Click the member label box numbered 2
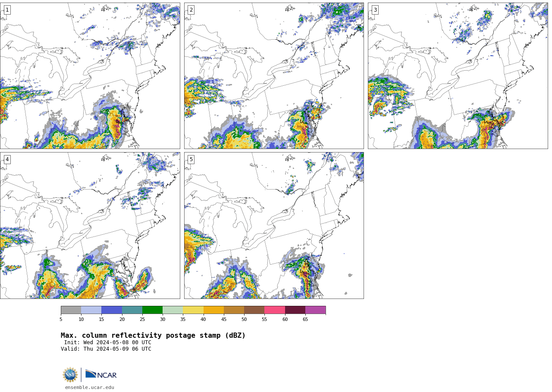Viewport: 552px width, 392px height. tap(191, 10)
